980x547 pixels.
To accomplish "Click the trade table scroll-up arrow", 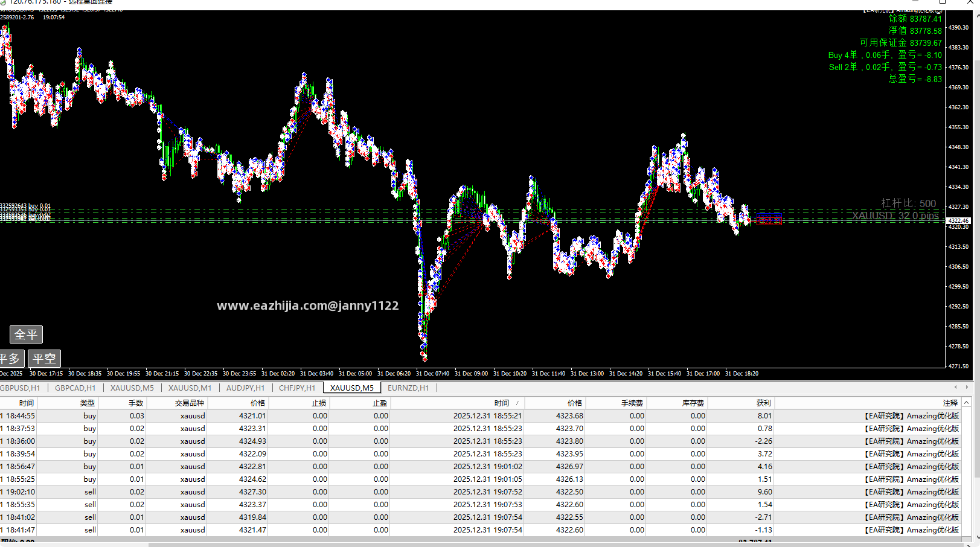I will coord(966,402).
